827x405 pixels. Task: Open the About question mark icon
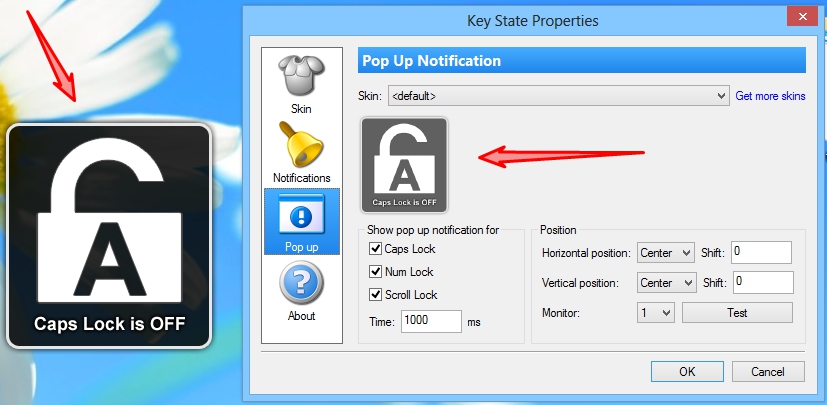coord(301,291)
